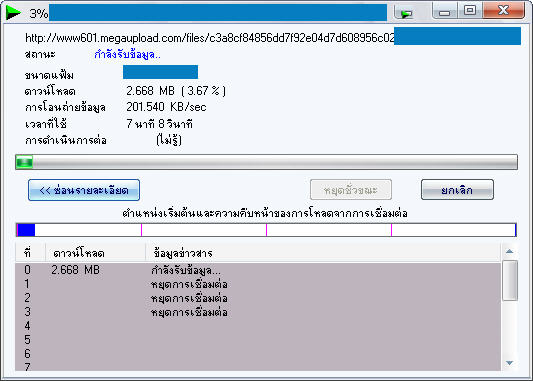Select connection row number 4

pyautogui.click(x=258, y=326)
